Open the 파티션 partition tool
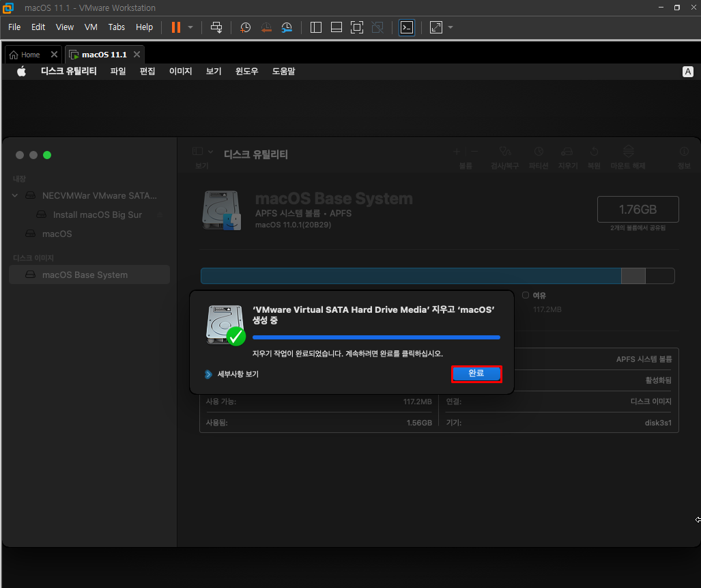The height and width of the screenshot is (588, 701). 539,157
